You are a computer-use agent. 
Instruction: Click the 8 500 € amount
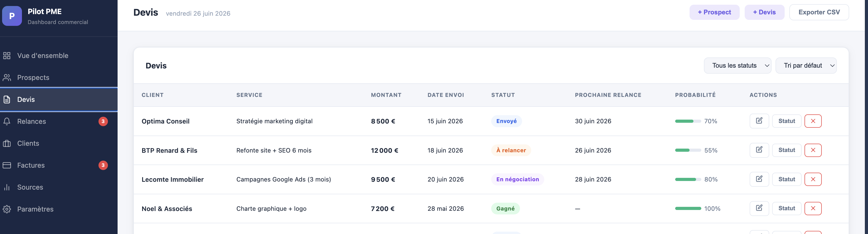point(383,121)
